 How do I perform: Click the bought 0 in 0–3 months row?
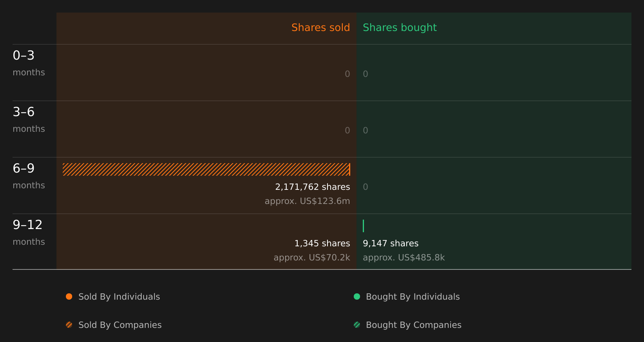tap(366, 74)
